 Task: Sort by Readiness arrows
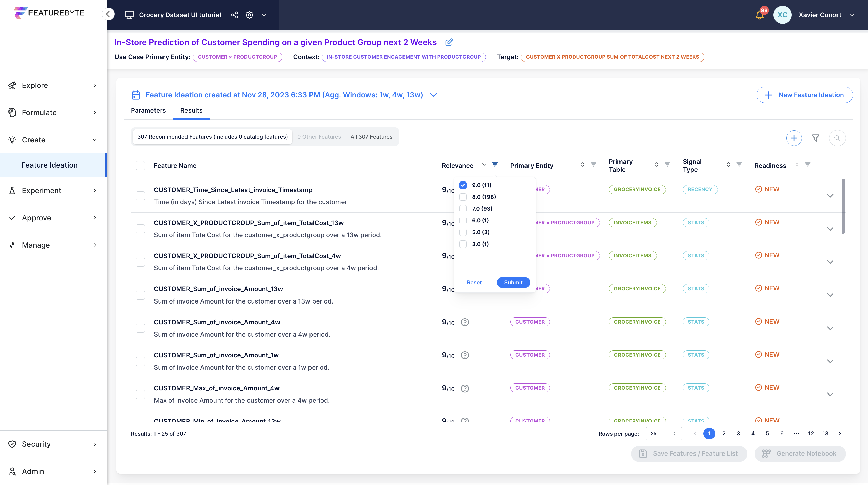[797, 164]
